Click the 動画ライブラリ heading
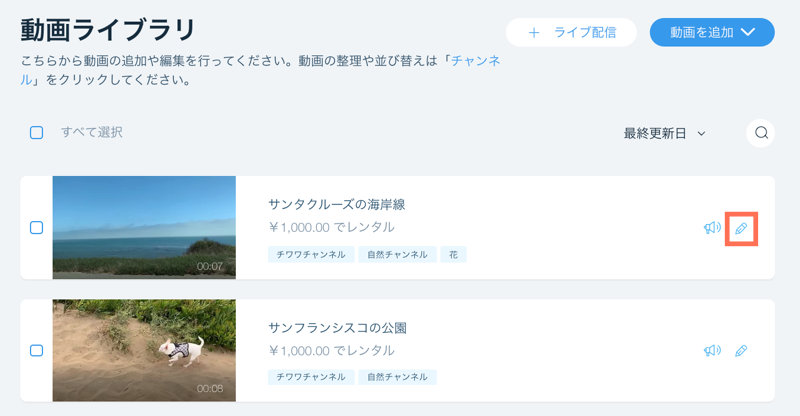The width and height of the screenshot is (800, 416). point(108,31)
